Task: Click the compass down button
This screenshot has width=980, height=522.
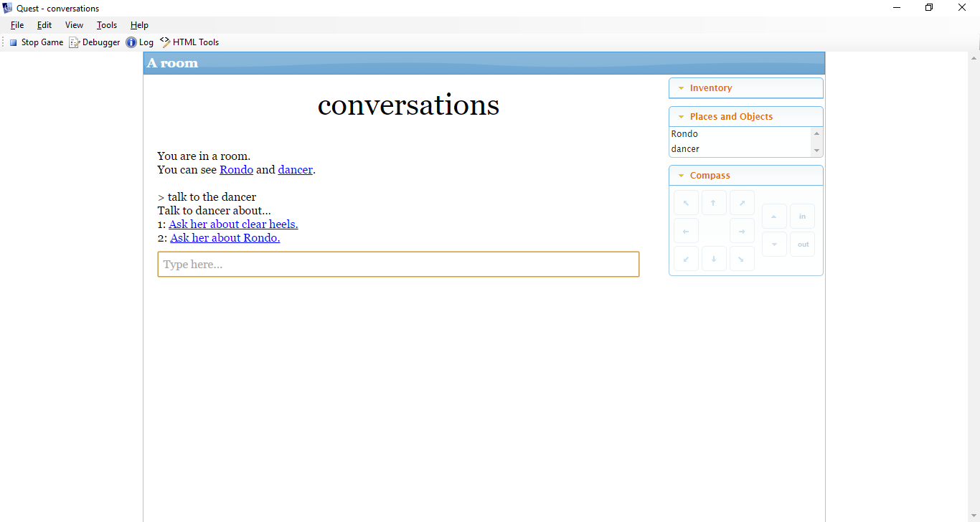Action: (x=774, y=245)
